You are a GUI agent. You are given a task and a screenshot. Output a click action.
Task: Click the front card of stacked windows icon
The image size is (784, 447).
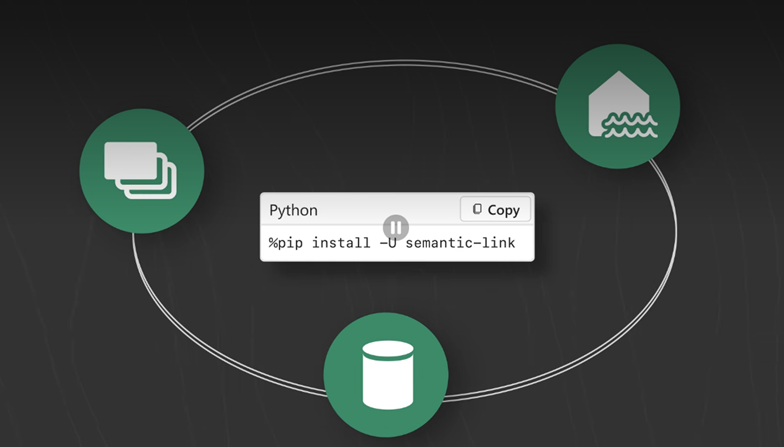[130, 160]
